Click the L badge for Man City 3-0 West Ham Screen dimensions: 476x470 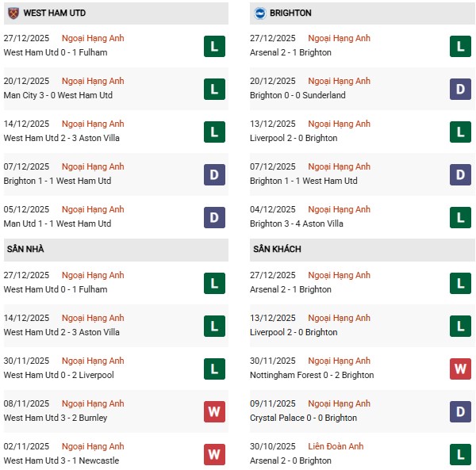[x=214, y=89]
